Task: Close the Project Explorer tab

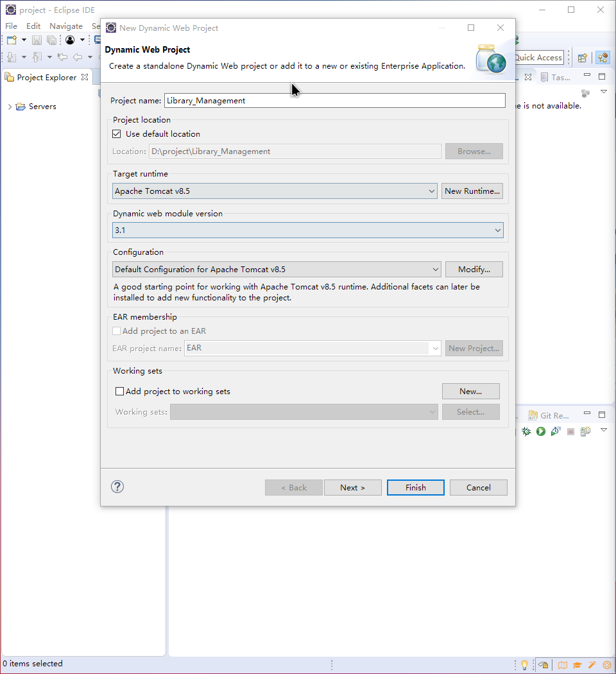Action: pyautogui.click(x=85, y=77)
